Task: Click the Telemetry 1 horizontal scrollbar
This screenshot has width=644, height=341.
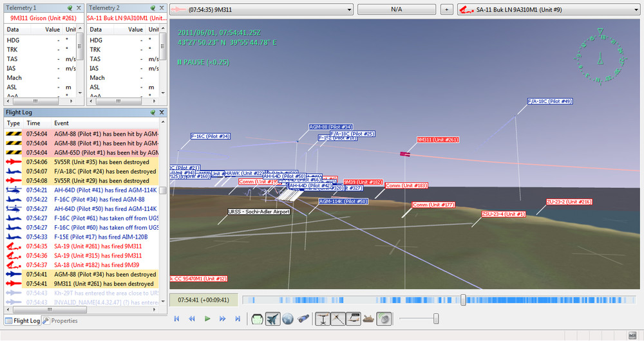Action: click(40, 101)
